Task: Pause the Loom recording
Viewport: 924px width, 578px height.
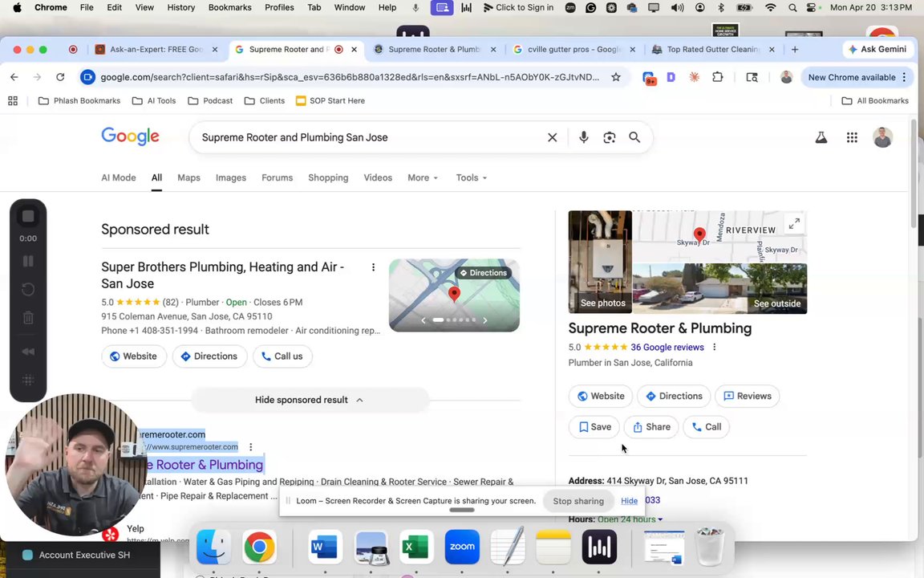Action: (28, 261)
